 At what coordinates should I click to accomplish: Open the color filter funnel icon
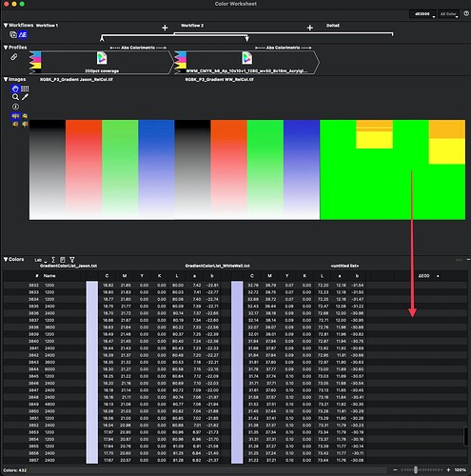[72, 260]
